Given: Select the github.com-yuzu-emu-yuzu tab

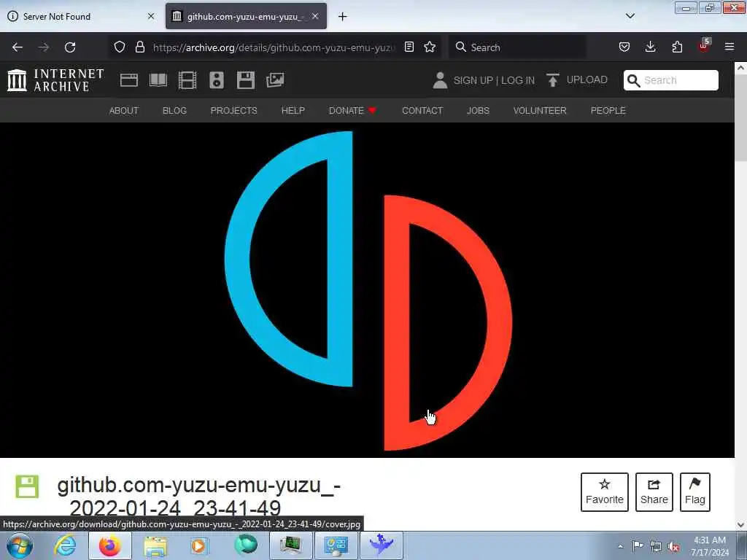Looking at the screenshot, I should (247, 17).
